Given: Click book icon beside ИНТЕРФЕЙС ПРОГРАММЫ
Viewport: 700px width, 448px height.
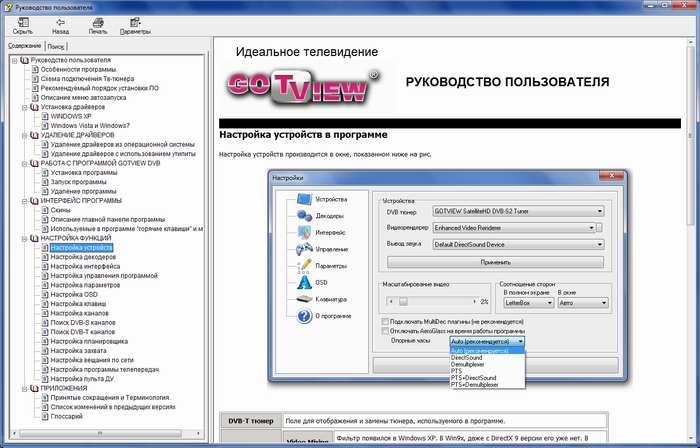Looking at the screenshot, I should [x=34, y=200].
